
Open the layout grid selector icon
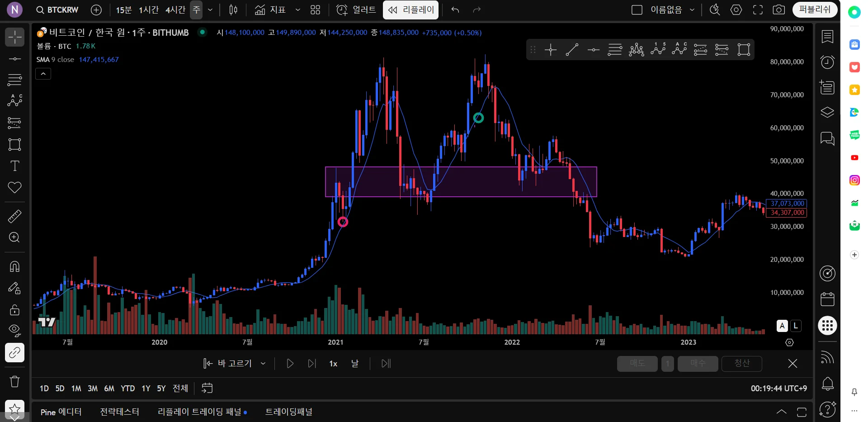(x=316, y=9)
